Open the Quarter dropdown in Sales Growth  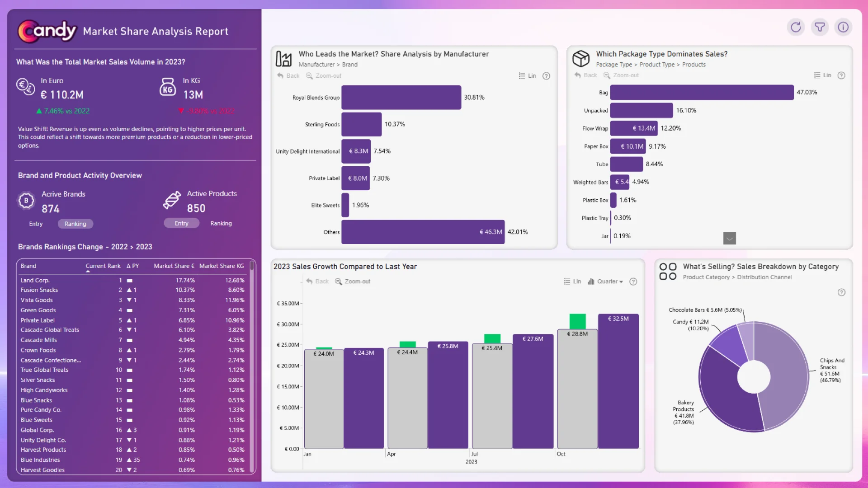(x=605, y=282)
